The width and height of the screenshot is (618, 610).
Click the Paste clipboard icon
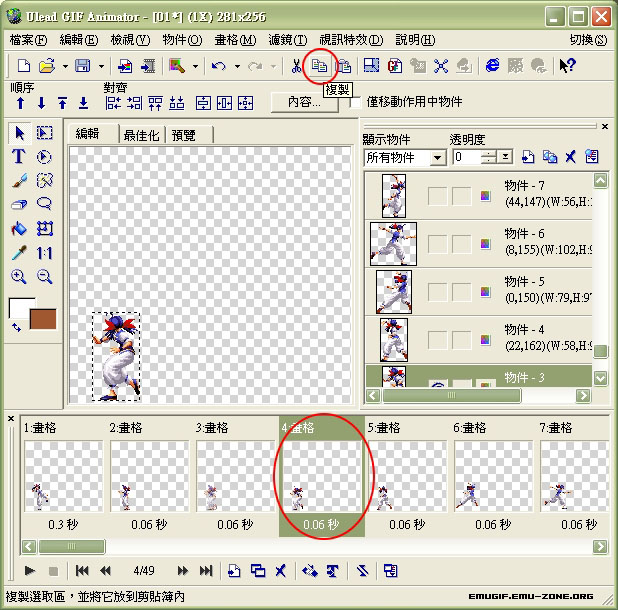[x=344, y=66]
